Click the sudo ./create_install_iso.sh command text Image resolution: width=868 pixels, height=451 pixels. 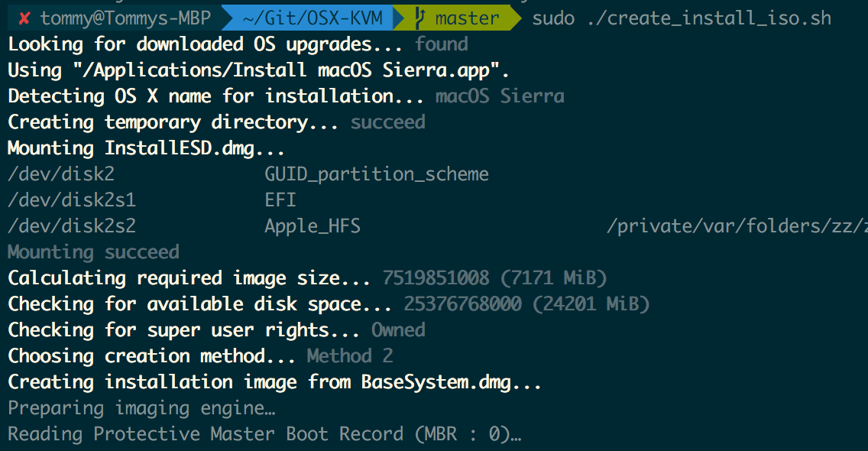coord(682,18)
